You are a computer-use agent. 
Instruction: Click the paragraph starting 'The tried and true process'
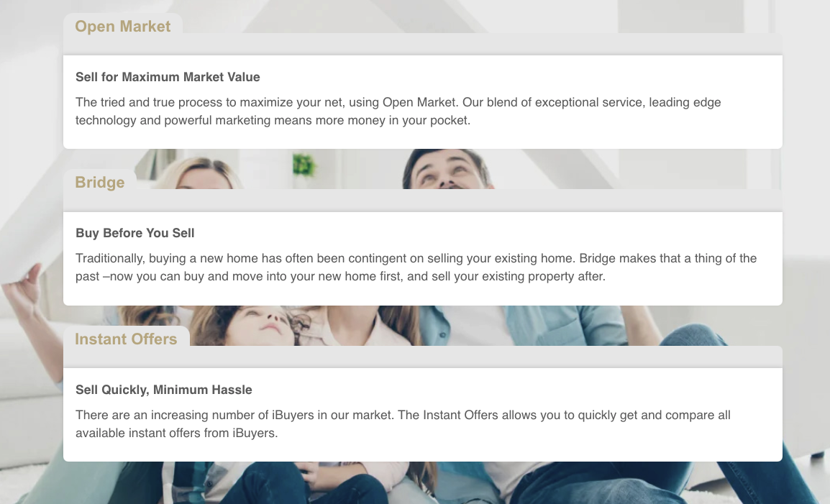click(x=398, y=111)
